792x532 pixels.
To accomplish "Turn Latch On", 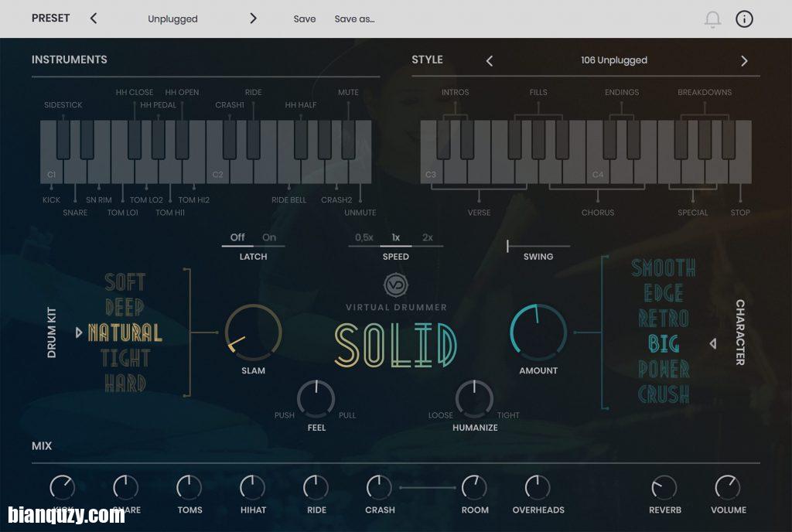I will [x=269, y=237].
